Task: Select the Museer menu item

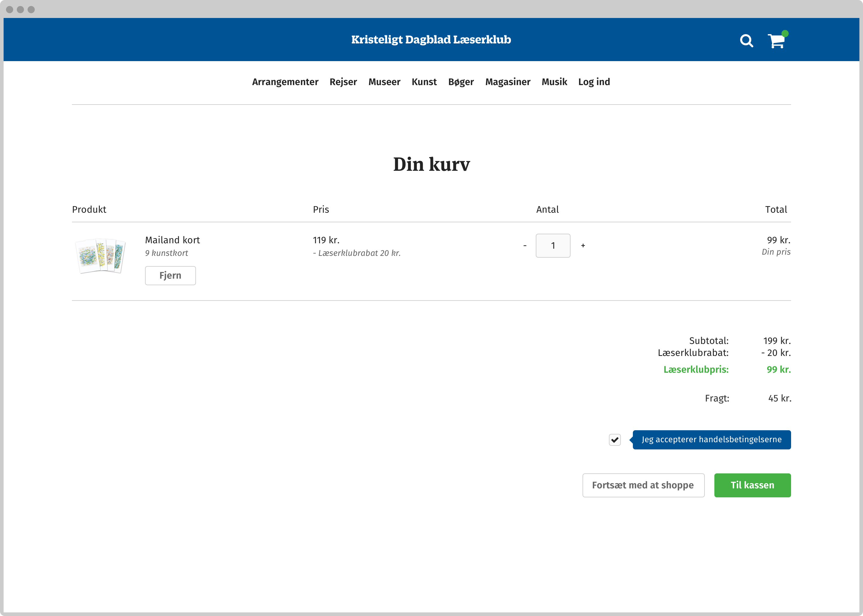Action: point(384,82)
